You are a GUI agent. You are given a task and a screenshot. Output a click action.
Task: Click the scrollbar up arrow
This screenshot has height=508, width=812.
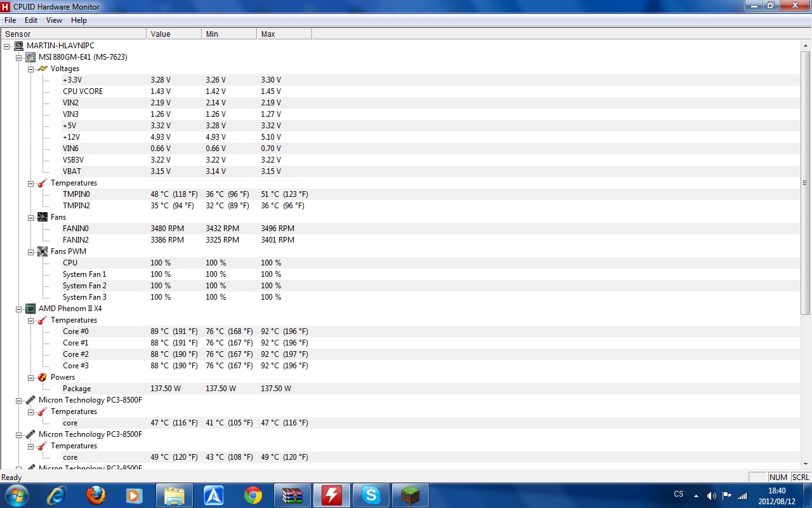coord(806,45)
